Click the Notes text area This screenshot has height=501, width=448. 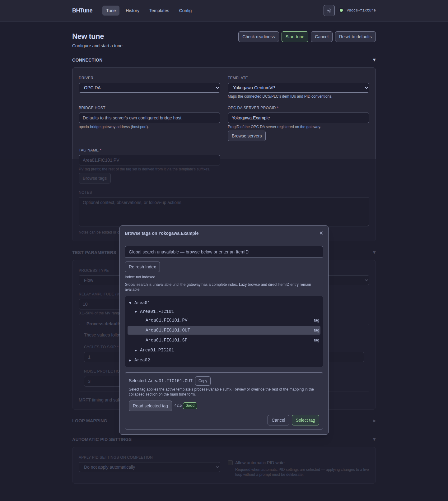coord(224,212)
